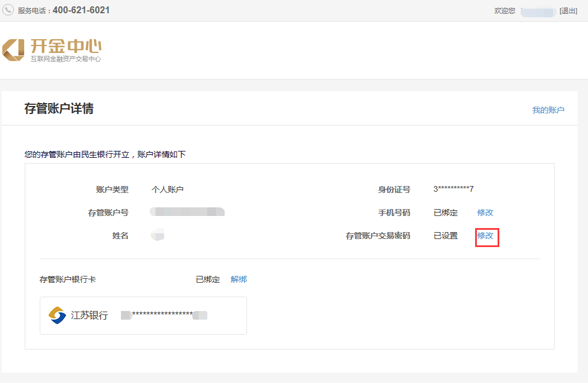Viewport: 588px width, 383px height.
Task: Select the 江苏银行 bank card box
Action: pos(143,316)
